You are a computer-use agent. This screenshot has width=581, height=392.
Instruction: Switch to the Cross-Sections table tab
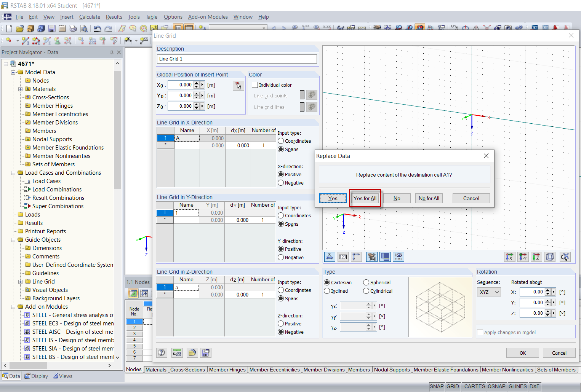tap(187, 370)
